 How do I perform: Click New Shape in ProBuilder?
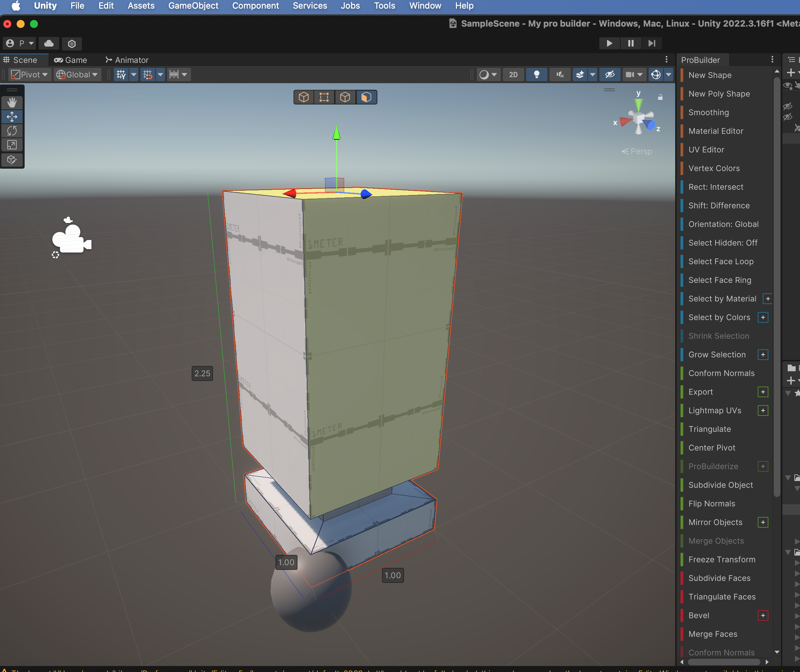click(710, 75)
